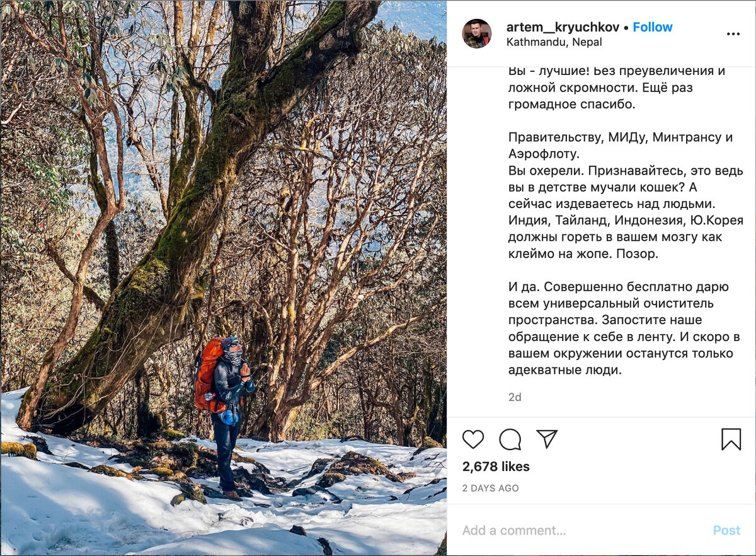Save the post with the bookmark icon

pyautogui.click(x=731, y=439)
